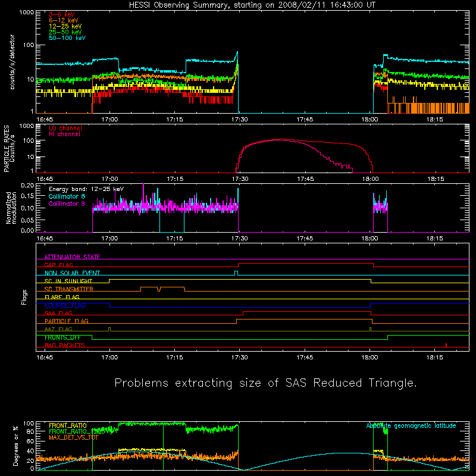
Task: Click the 0.20 modulation axis value
Action: [x=27, y=186]
